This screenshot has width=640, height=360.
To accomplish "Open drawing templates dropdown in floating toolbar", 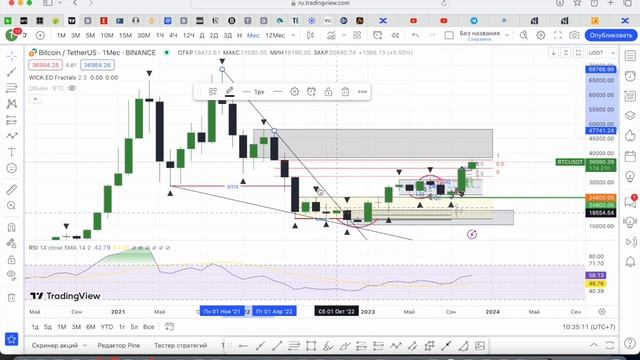I will [213, 92].
